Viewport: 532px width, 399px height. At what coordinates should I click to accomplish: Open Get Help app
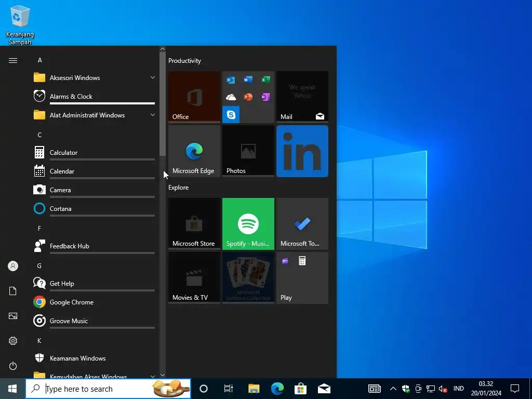pyautogui.click(x=94, y=283)
